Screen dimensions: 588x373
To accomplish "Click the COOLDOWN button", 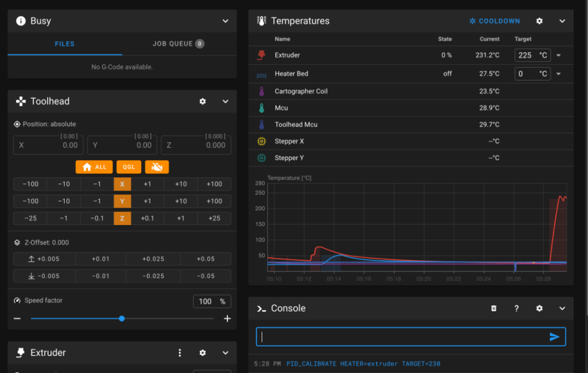I will click(x=495, y=21).
